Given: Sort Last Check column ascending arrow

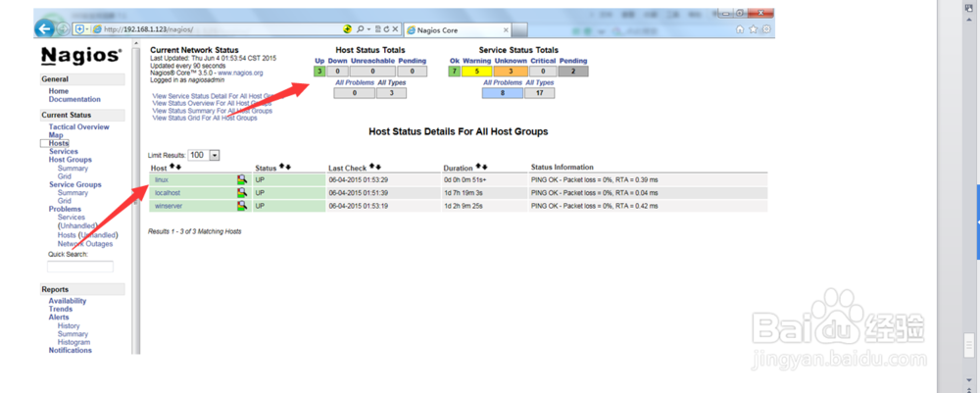Looking at the screenshot, I should [x=371, y=167].
